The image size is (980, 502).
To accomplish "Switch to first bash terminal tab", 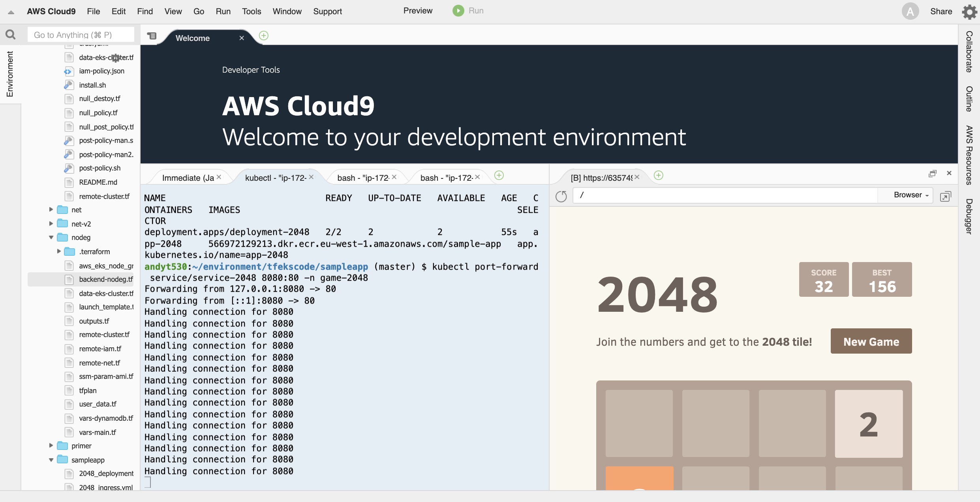I will tap(363, 178).
